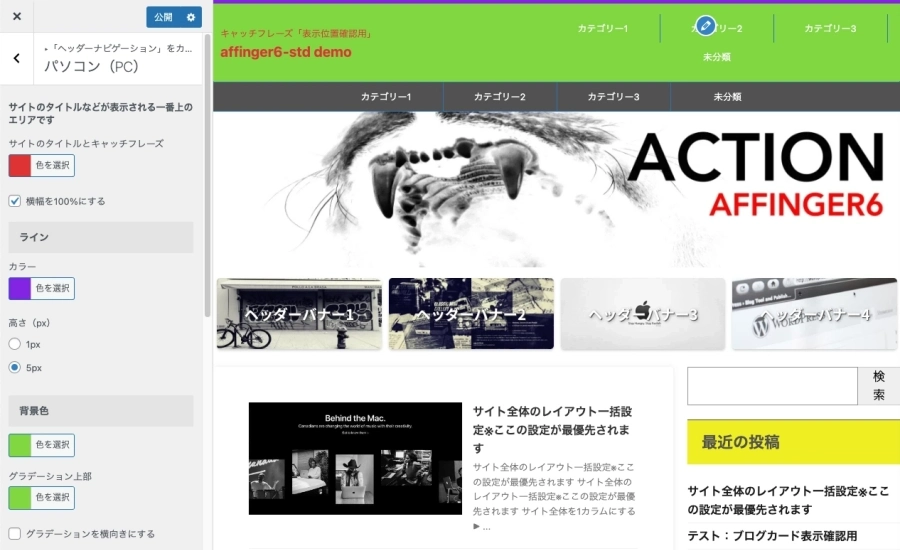The width and height of the screenshot is (900, 550).
Task: Open the purple line color picker swatch
Action: tap(20, 288)
